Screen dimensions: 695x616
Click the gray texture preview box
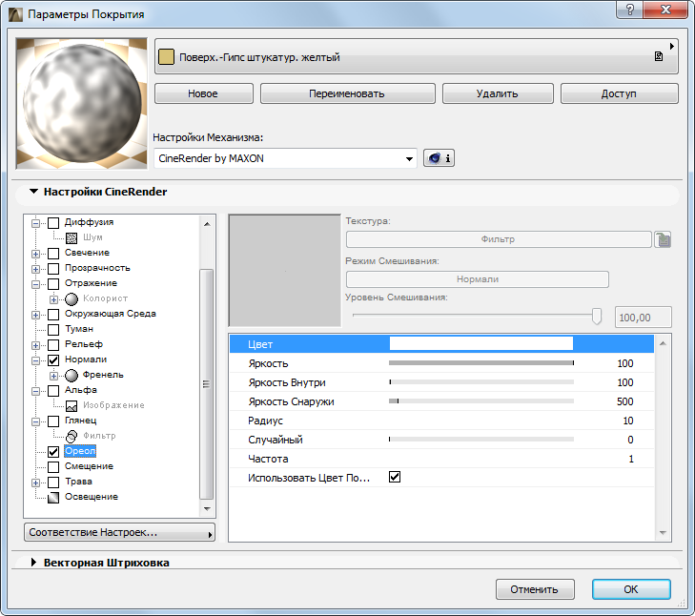[x=284, y=271]
